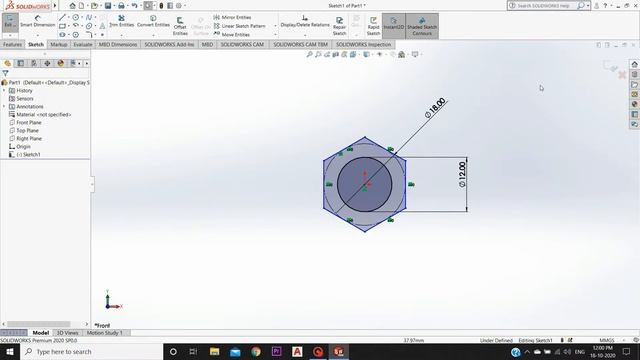The height and width of the screenshot is (360, 640).
Task: Toggle Rapid Sketch mode
Action: click(373, 26)
